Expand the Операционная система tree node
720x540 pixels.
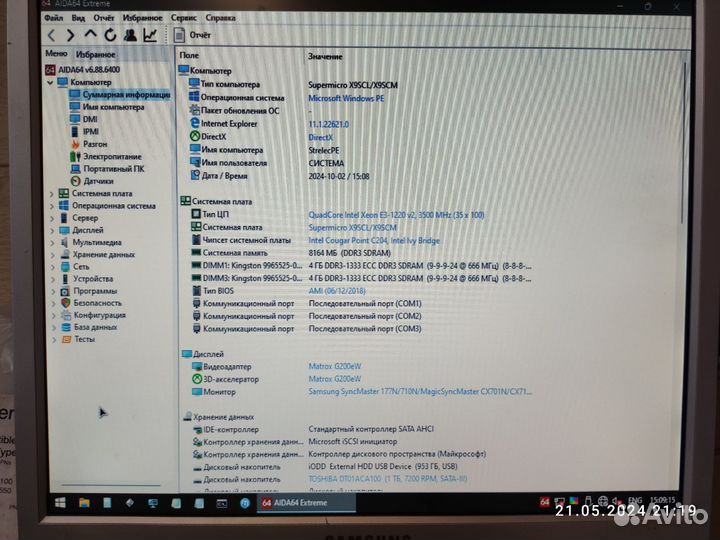[x=52, y=207]
